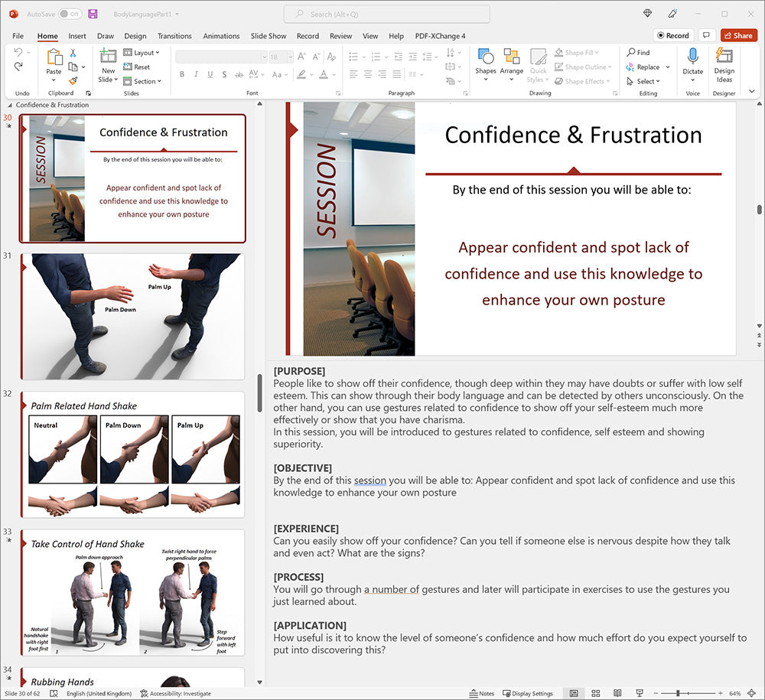Image resolution: width=765 pixels, height=700 pixels.
Task: Click the Cut scissors icon
Action: [73, 53]
